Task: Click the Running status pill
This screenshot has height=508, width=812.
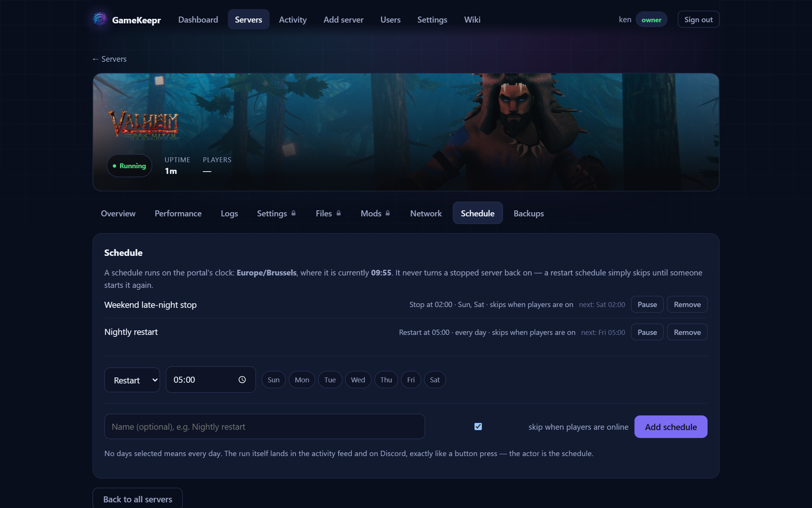Action: (129, 166)
